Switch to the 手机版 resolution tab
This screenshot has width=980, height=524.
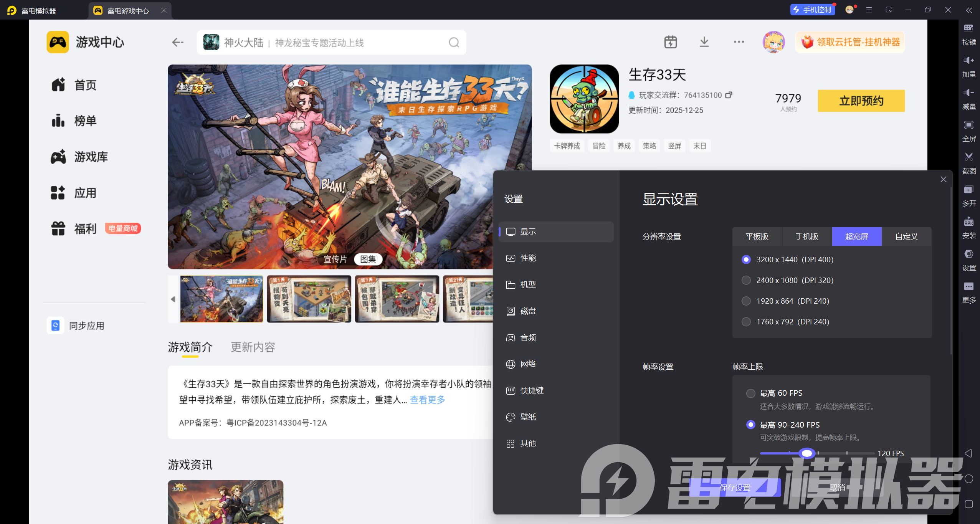point(806,236)
